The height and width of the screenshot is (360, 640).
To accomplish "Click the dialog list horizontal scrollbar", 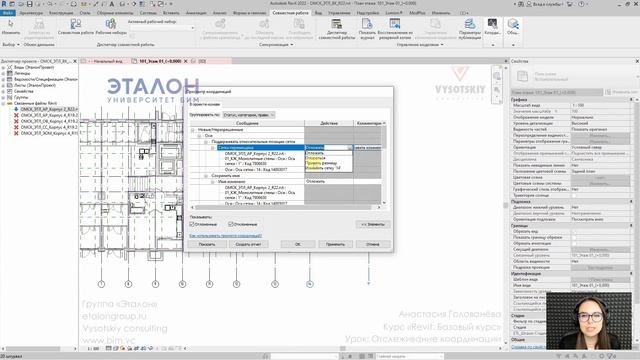I will coord(284,207).
